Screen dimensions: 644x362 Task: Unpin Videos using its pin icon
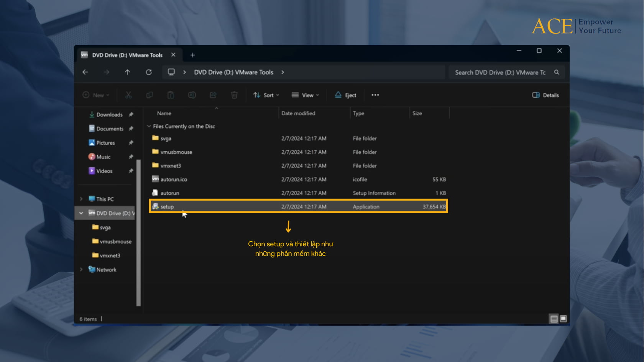tap(131, 171)
